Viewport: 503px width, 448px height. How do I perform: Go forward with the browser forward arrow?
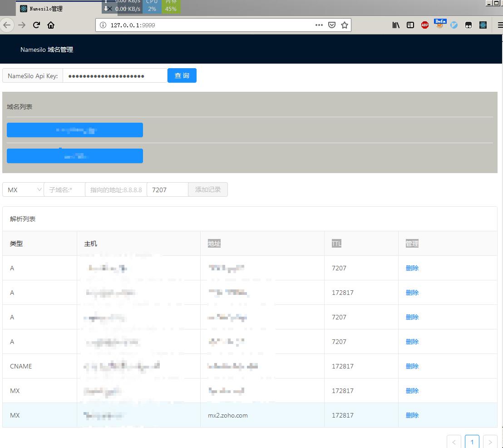(x=21, y=25)
